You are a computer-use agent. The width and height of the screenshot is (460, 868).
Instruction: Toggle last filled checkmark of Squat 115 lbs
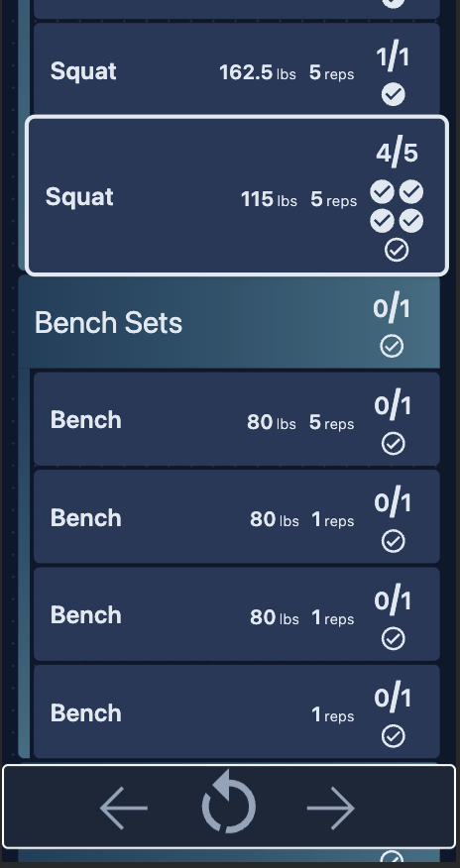pos(411,221)
